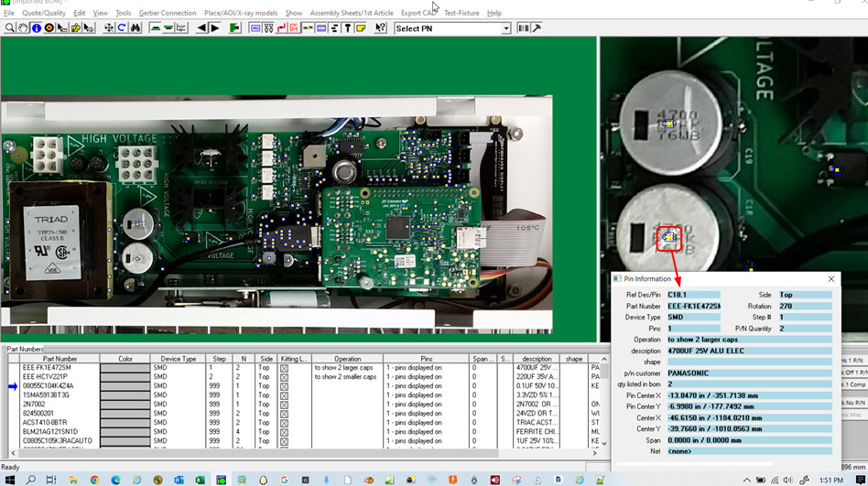Toggle Kitting checkbox for 2N7002
The height and width of the screenshot is (486, 868).
point(284,405)
